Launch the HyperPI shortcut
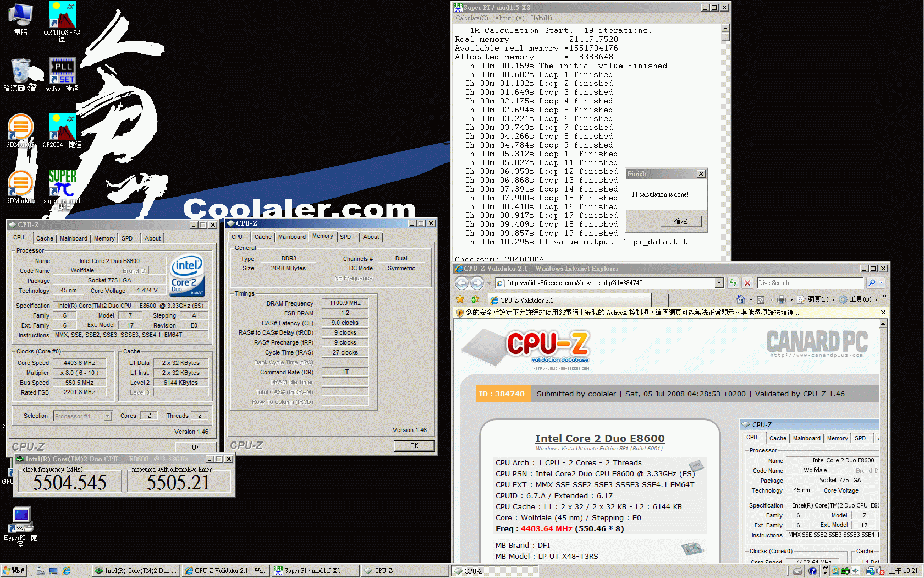This screenshot has width=924, height=578. (20, 520)
